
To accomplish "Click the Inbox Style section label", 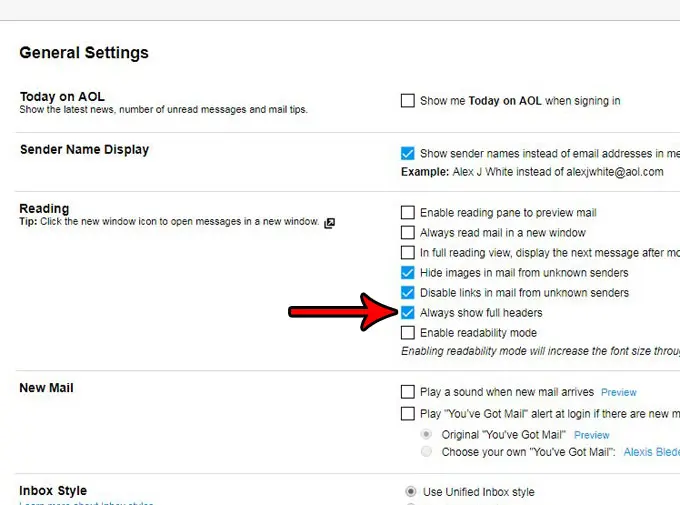I will [53, 491].
